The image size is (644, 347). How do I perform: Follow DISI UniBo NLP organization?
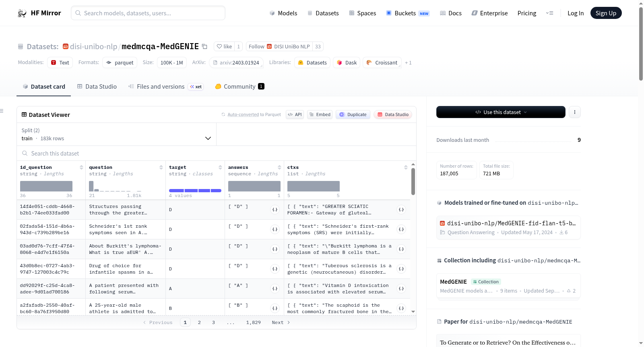pos(279,46)
